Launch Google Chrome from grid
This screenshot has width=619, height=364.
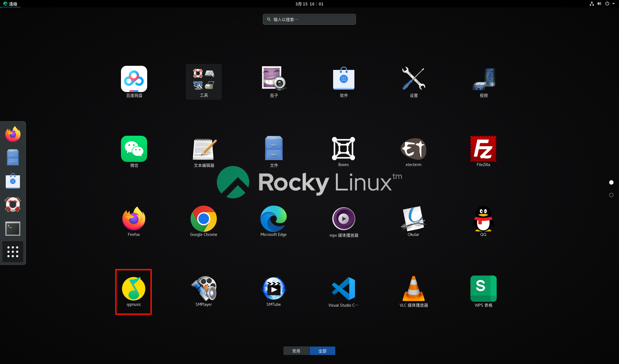(x=204, y=219)
